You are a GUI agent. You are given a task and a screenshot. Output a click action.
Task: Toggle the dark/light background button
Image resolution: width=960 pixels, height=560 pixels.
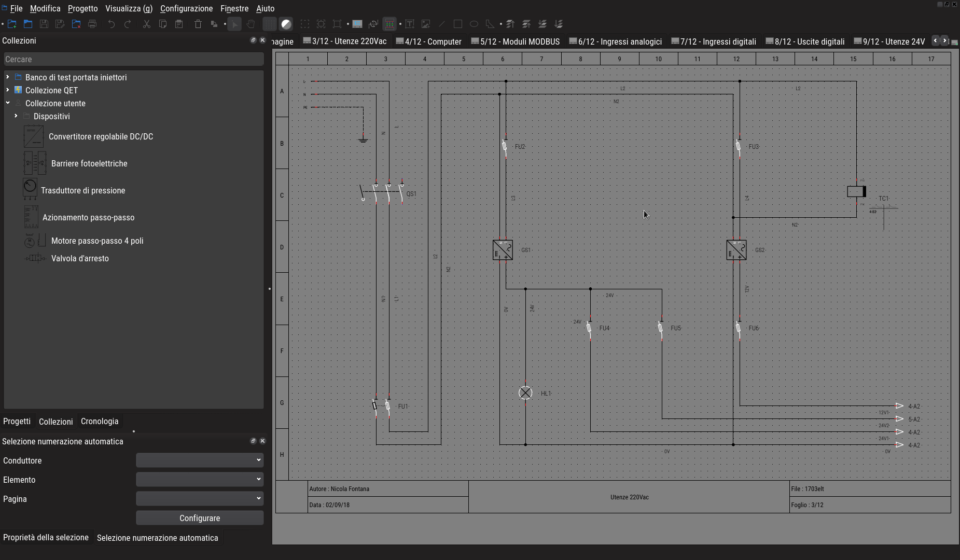click(x=286, y=24)
